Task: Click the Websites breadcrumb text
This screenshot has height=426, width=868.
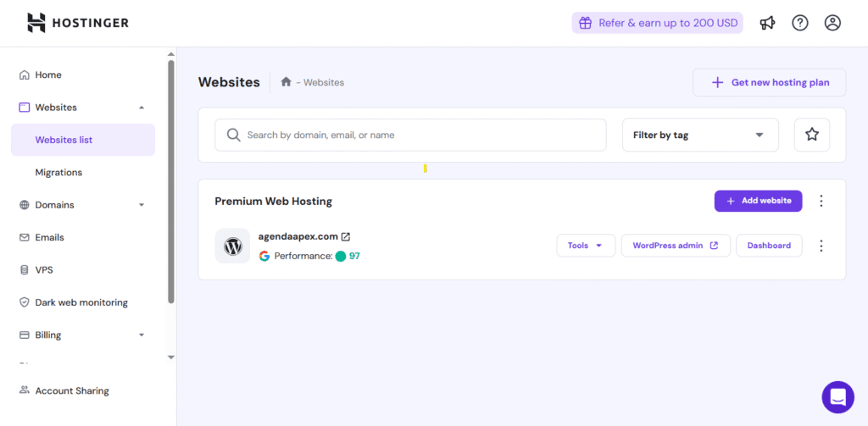Action: tap(324, 82)
